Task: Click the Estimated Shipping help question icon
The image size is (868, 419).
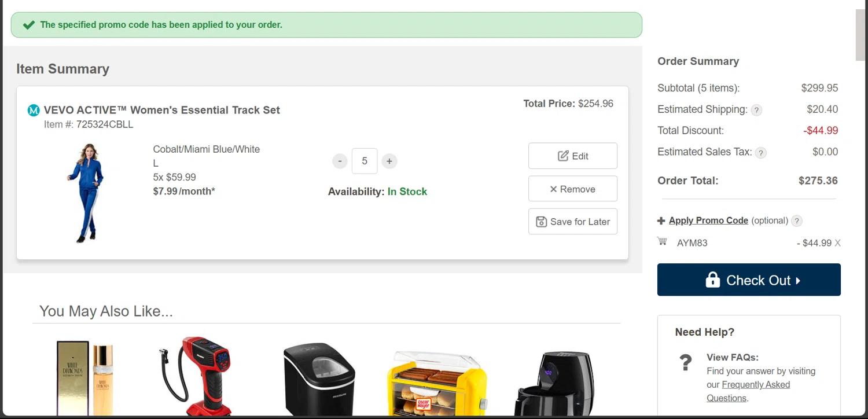Action: tap(756, 110)
